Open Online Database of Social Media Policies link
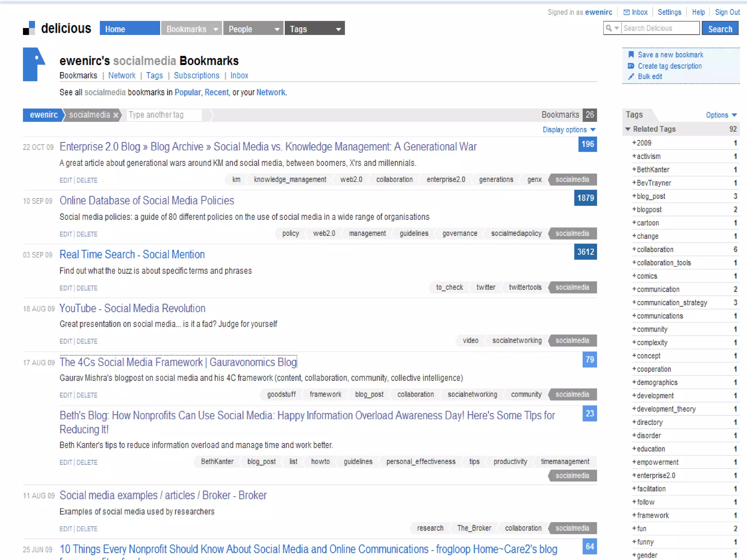747x560 pixels. [x=147, y=201]
